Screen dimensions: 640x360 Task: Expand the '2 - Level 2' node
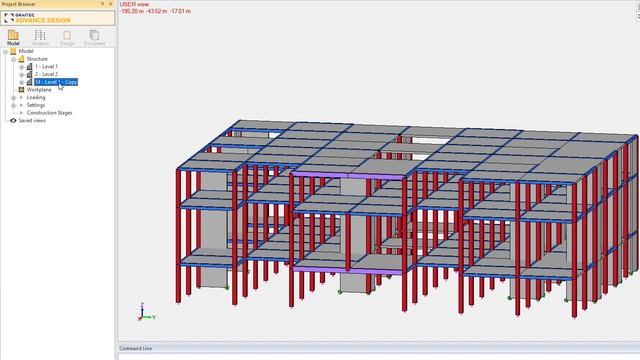coord(22,75)
